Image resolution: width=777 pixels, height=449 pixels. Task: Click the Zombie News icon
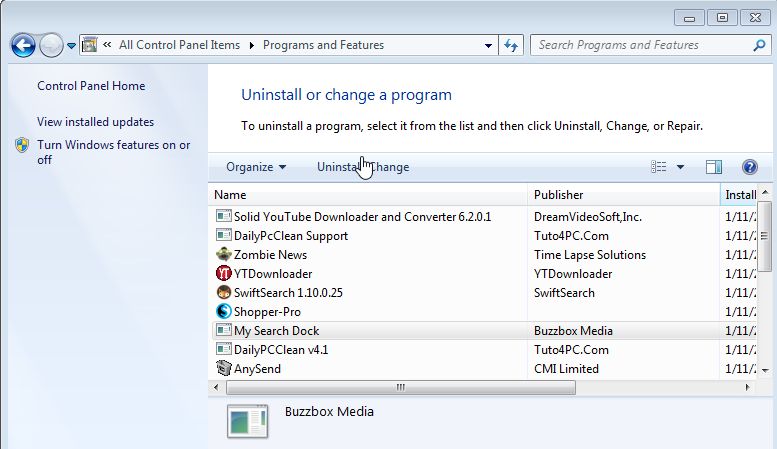click(x=224, y=254)
